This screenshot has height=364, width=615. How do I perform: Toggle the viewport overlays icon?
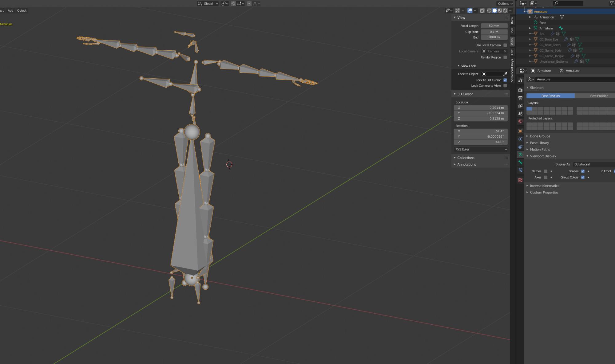coord(470,11)
